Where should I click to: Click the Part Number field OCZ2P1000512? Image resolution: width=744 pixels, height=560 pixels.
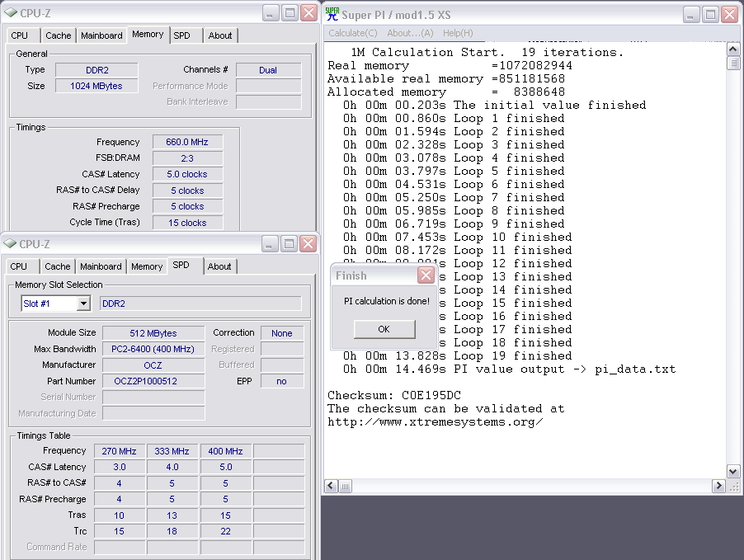tap(153, 381)
